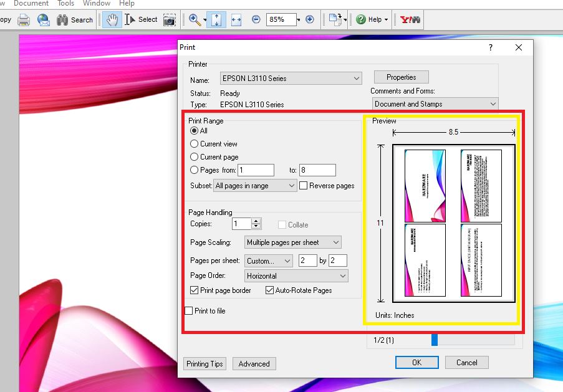This screenshot has height=392, width=563.
Task: Select the Hand tool
Action: click(x=112, y=20)
